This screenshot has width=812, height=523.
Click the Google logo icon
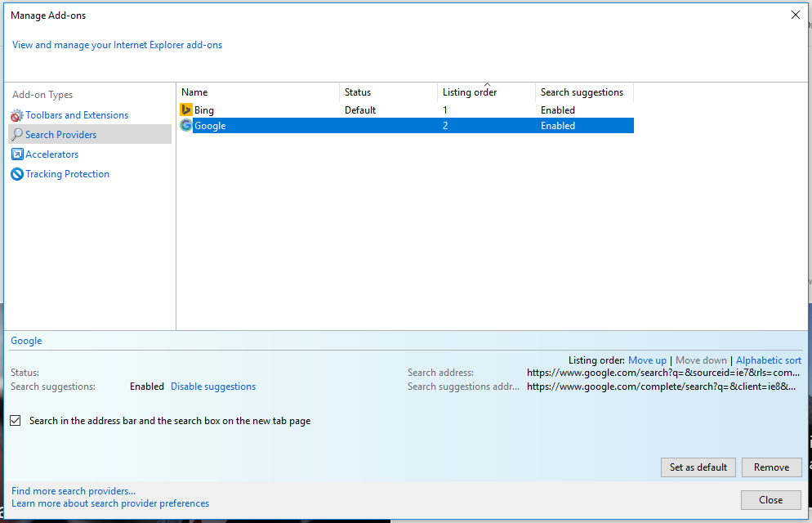tap(186, 125)
